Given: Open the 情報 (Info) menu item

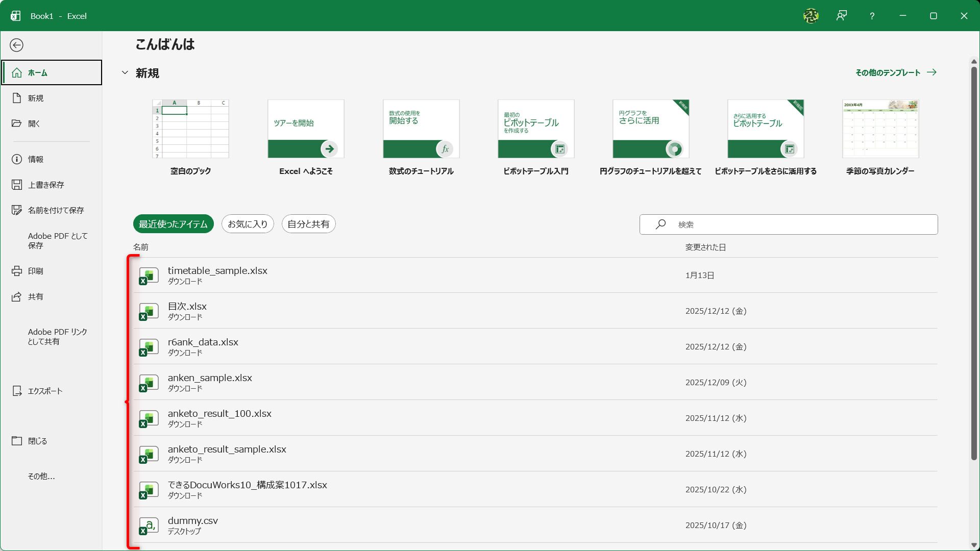Looking at the screenshot, I should point(36,159).
